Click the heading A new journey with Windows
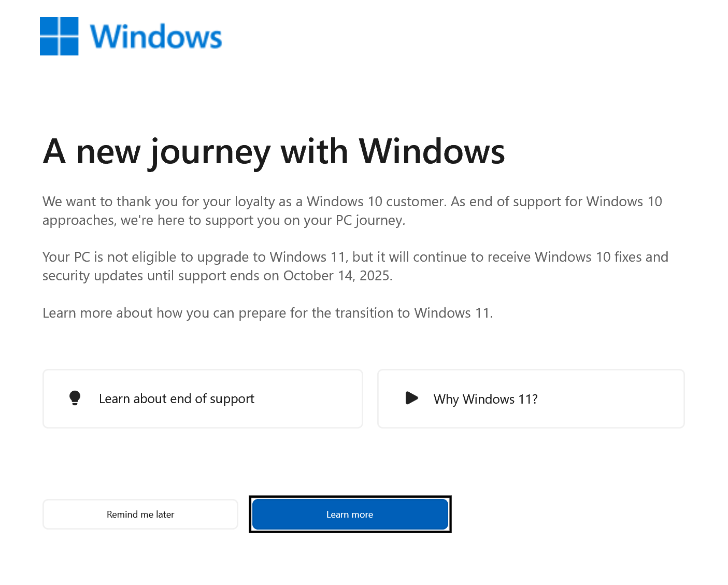Image resolution: width=728 pixels, height=585 pixels. coord(274,152)
